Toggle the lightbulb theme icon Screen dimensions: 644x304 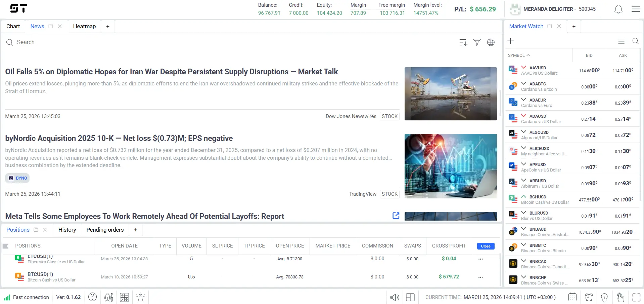point(604,297)
